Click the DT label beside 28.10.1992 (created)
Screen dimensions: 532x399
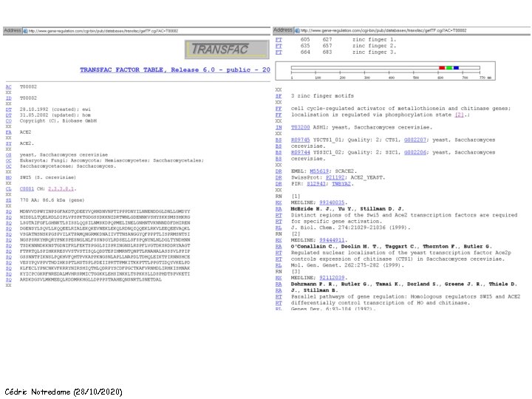8,109
